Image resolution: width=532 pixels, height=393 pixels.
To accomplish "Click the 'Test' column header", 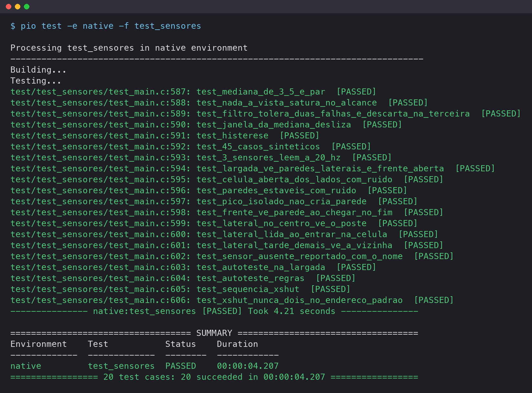I will (x=98, y=344).
